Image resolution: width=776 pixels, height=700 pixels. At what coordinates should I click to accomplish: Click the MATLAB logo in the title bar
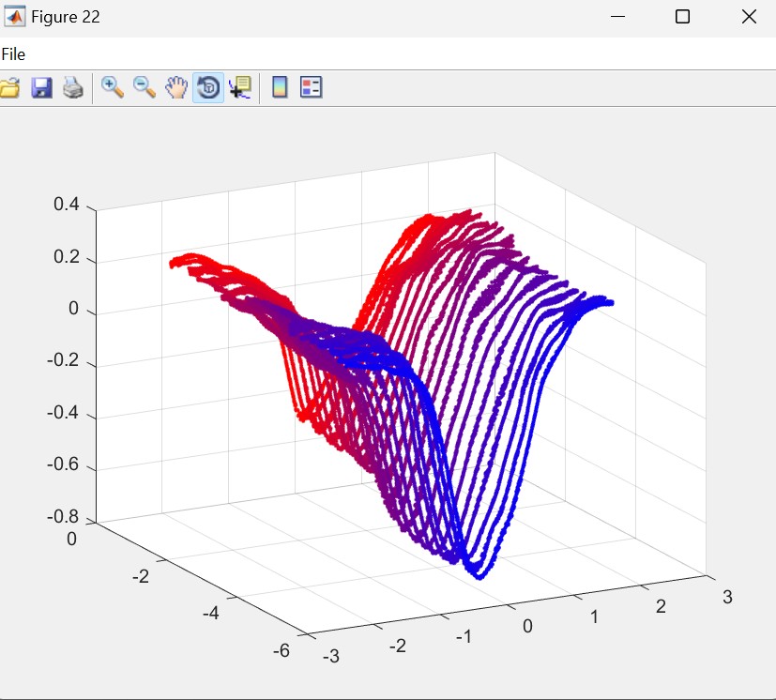[15, 17]
